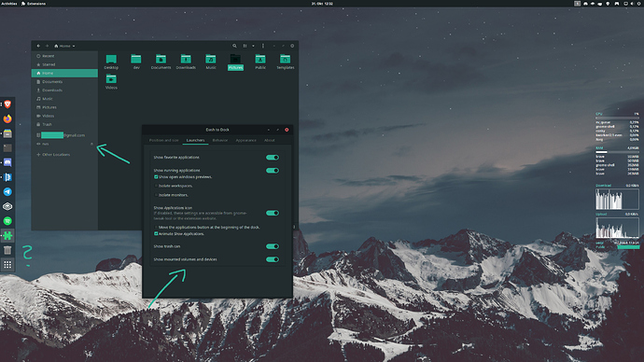Open the clock in the top bar
Image resolution: width=644 pixels, height=362 pixels.
(x=322, y=4)
